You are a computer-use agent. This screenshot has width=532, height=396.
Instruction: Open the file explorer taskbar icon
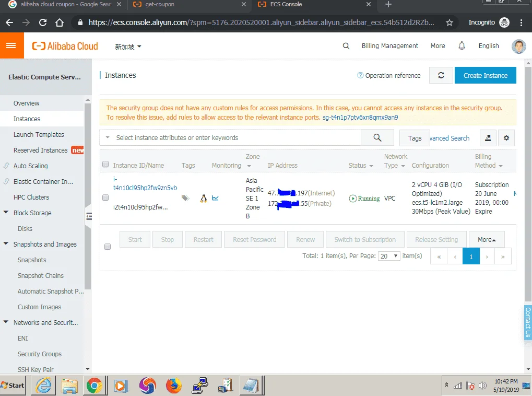[x=69, y=386]
